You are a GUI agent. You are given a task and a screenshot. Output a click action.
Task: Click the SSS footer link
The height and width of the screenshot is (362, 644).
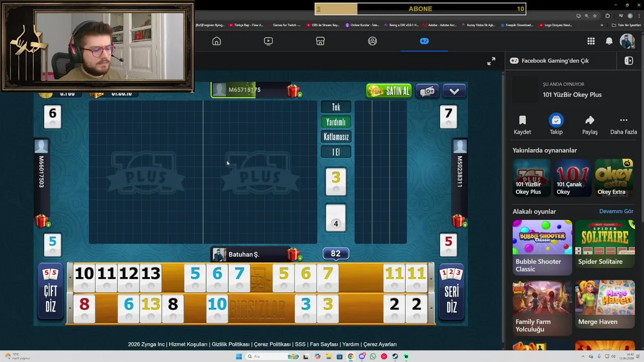click(300, 344)
